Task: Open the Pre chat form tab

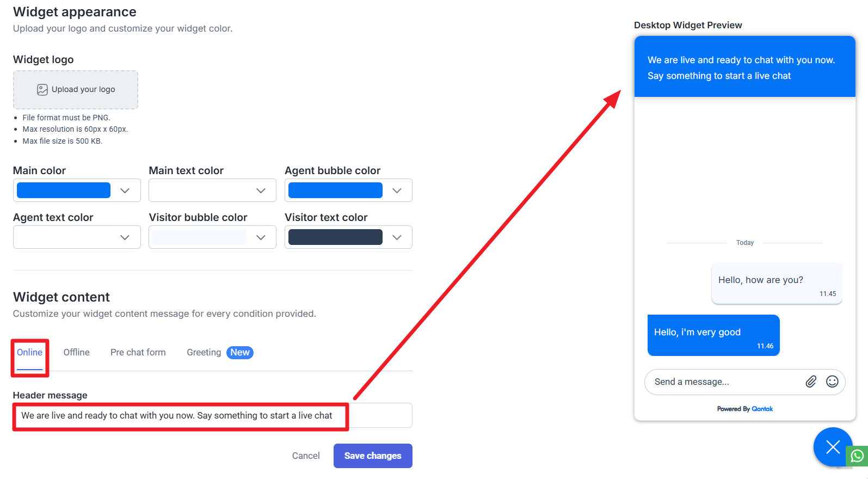Action: click(x=138, y=352)
